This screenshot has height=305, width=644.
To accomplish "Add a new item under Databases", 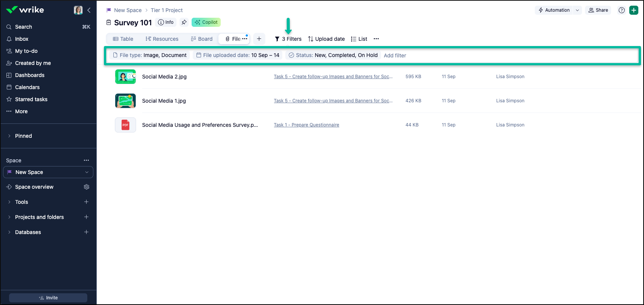I will pos(86,232).
